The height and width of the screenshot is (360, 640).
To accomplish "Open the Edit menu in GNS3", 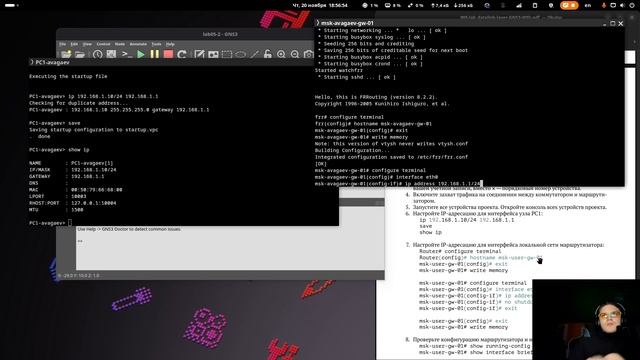I will [74, 44].
